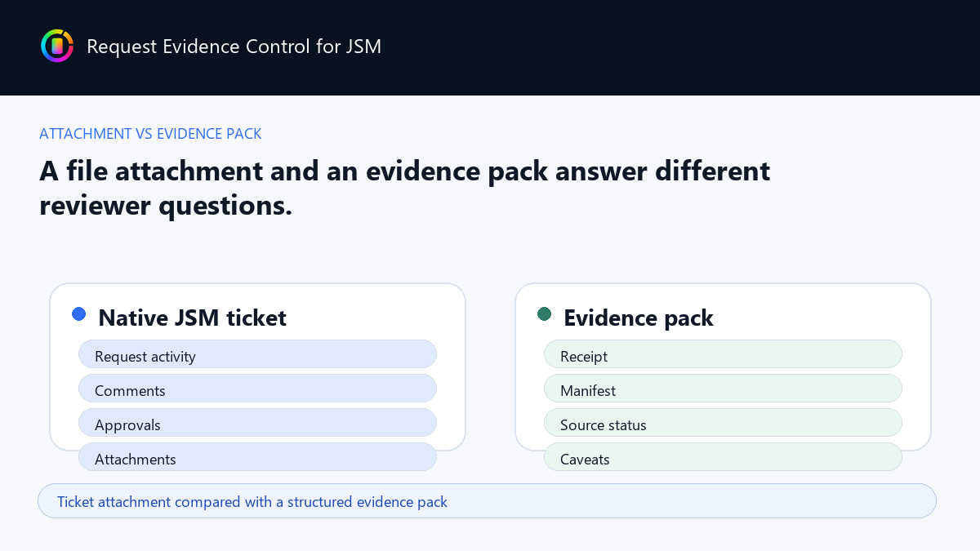Select the "Receipt" pill
The image size is (980, 551).
(723, 354)
